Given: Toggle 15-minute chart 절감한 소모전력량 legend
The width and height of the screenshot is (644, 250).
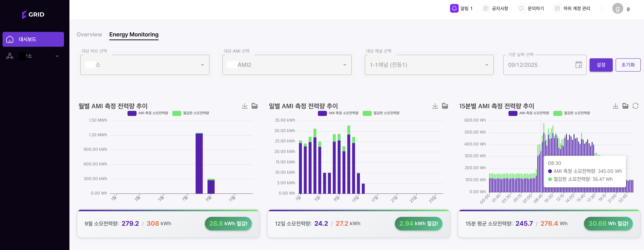Looking at the screenshot, I should [572, 113].
